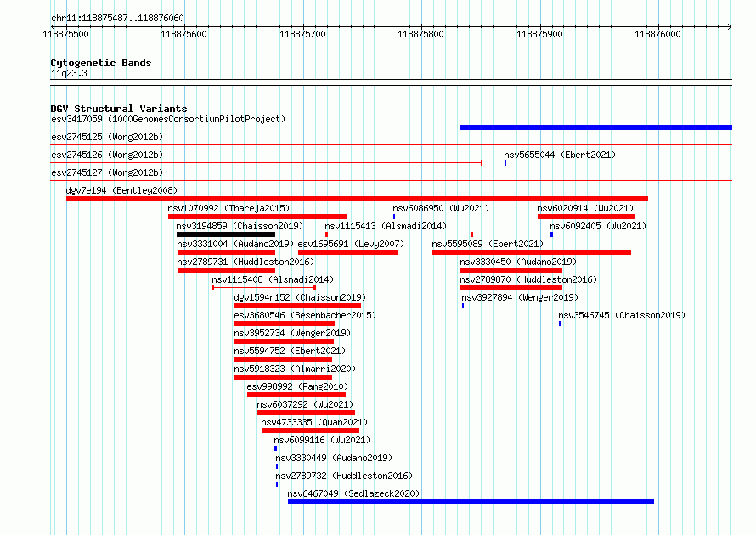The image size is (756, 535).
Task: Select the red dgv1594n152 variant bar
Action: point(297,306)
